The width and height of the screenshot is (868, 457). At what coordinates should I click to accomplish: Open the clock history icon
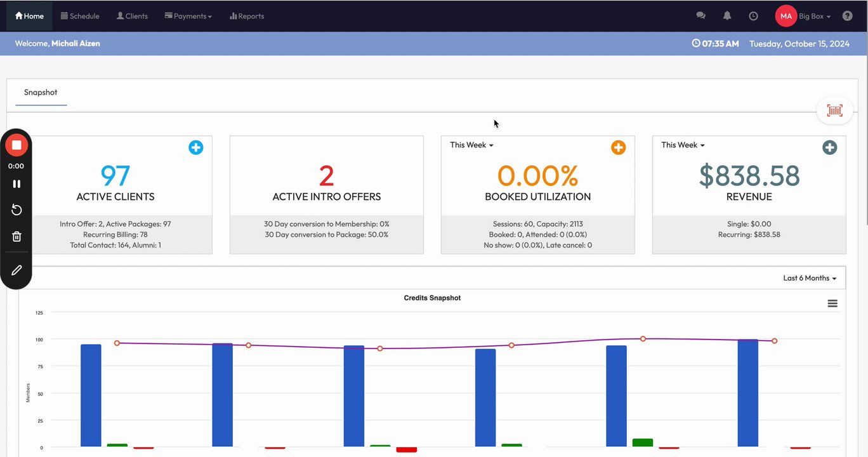[753, 16]
